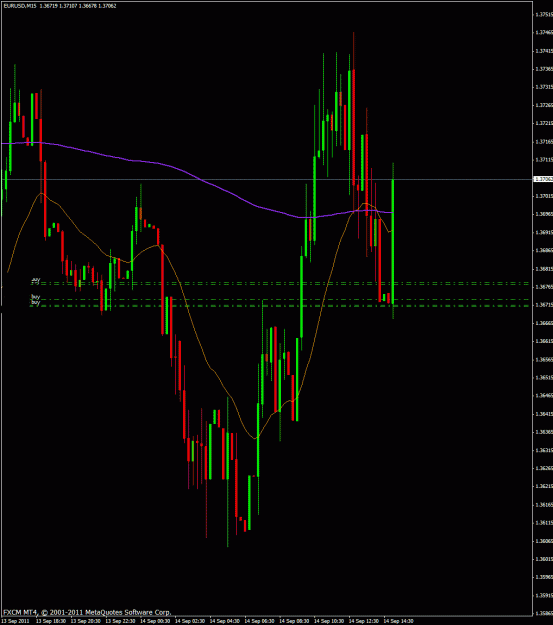Click the 1.36415 price scale label
Screen dimensions: 553x625
tap(544, 414)
